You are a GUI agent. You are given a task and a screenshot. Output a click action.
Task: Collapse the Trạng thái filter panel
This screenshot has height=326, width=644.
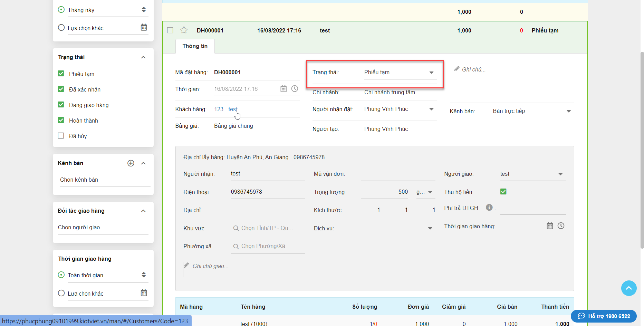[143, 57]
